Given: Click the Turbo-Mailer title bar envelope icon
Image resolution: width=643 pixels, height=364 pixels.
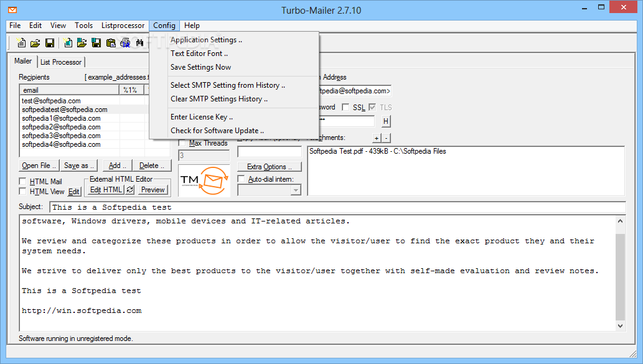Looking at the screenshot, I should (12, 10).
